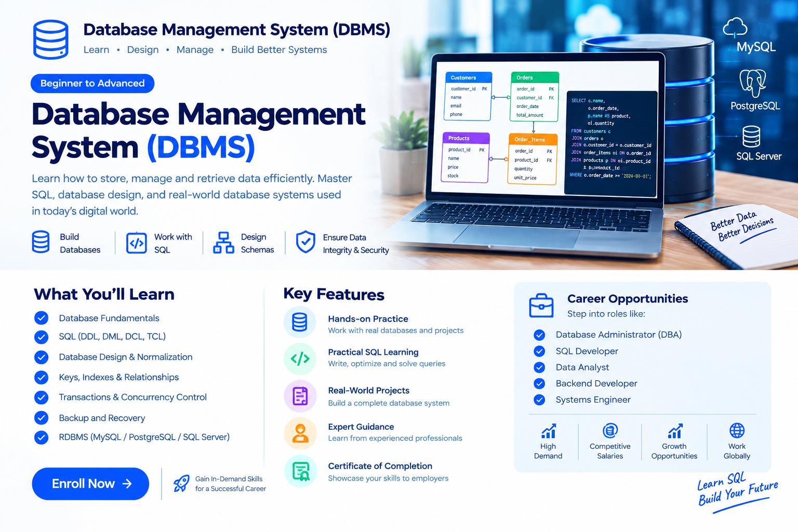The image size is (798, 532).
Task: Click the blue database logo icon
Action: 51,39
